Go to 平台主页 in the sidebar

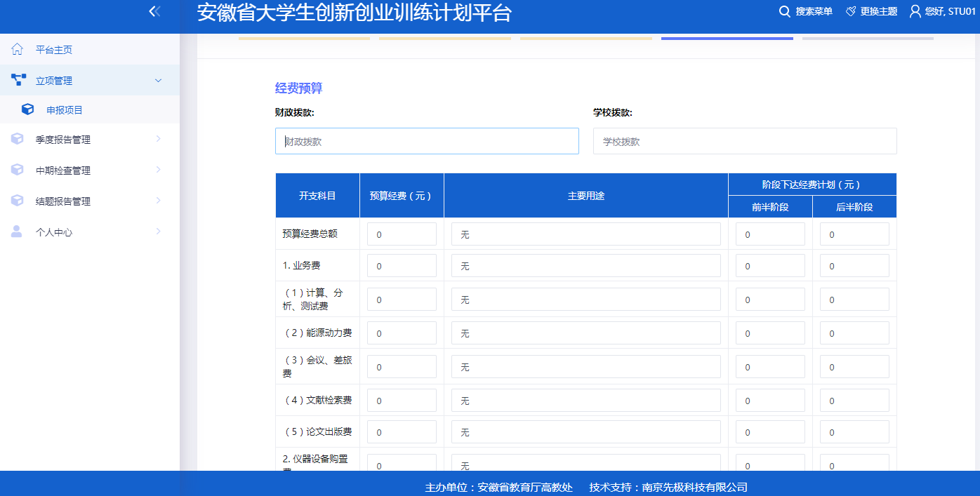54,50
